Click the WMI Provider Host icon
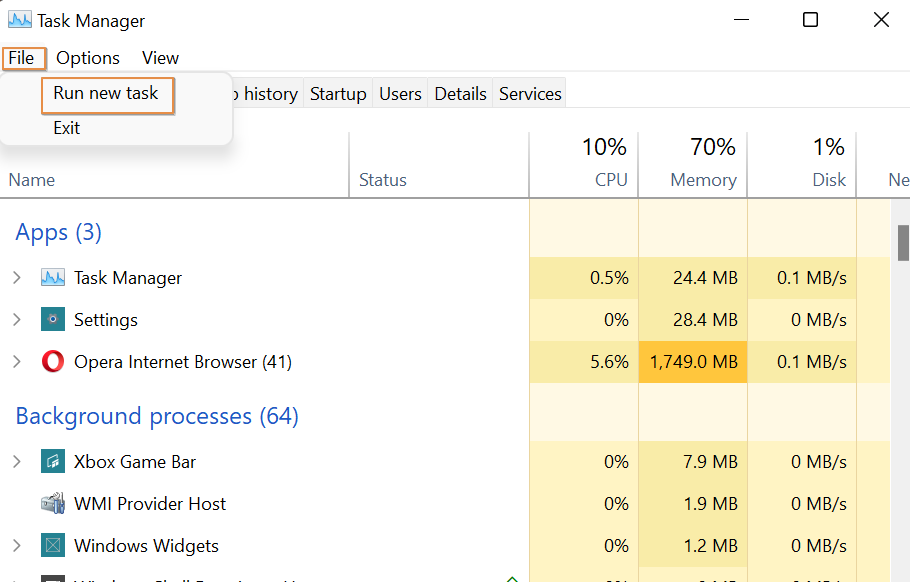This screenshot has height=582, width=910. 52,503
